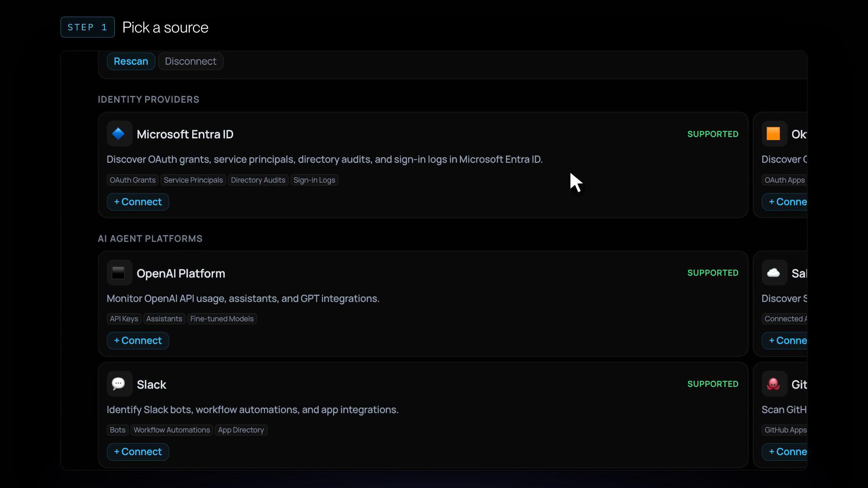This screenshot has width=868, height=488.
Task: Select the Service Principals tag
Action: (x=193, y=180)
